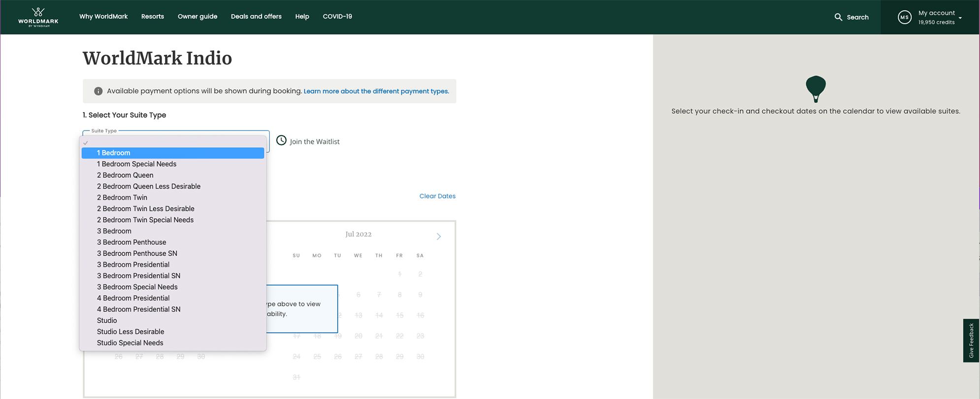Screen dimensions: 980x399
Task: Click July 8 on the calendar
Action: pos(399,295)
